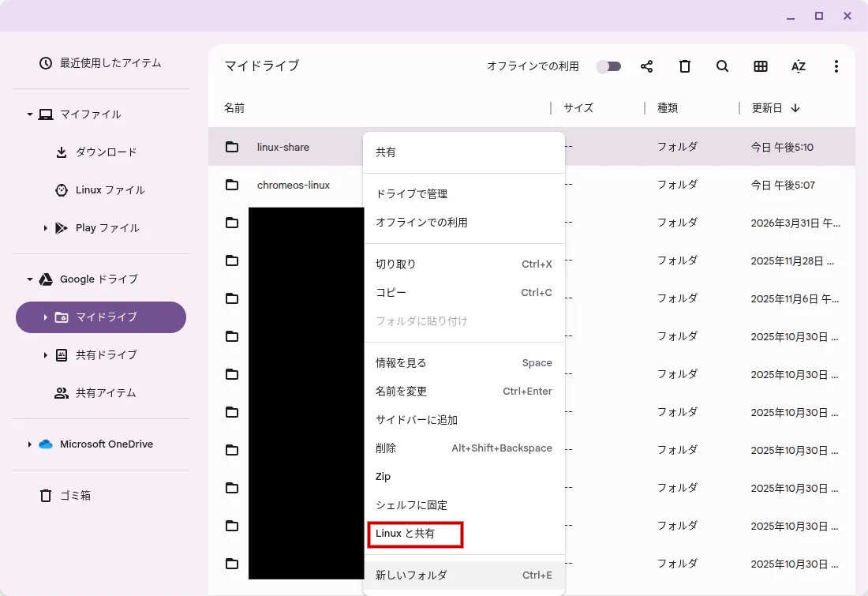Viewport: 868px width, 596px height.
Task: Select 切り取り in context menu
Action: 464,264
